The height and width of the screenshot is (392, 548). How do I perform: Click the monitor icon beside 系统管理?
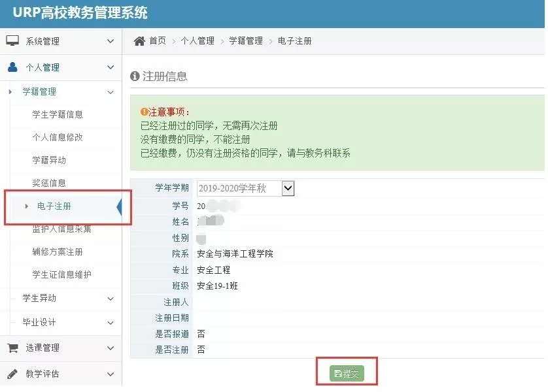(12, 41)
